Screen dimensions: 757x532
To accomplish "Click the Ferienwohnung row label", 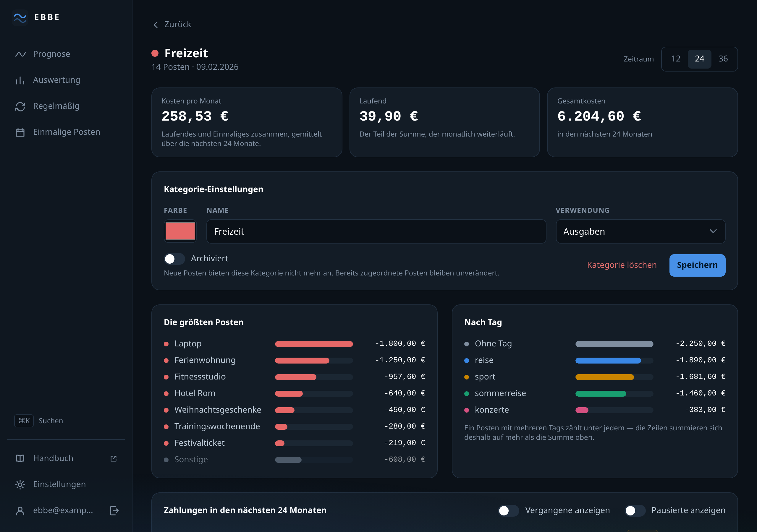I will click(205, 360).
